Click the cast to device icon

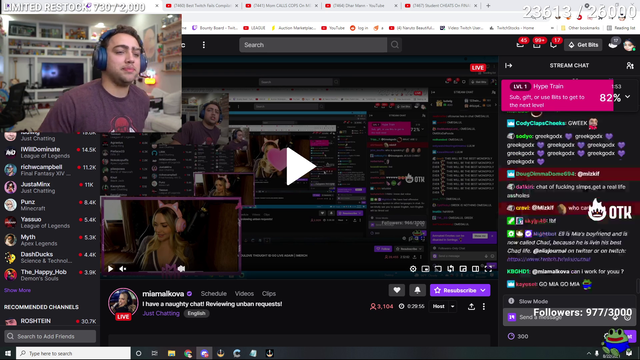click(438, 269)
